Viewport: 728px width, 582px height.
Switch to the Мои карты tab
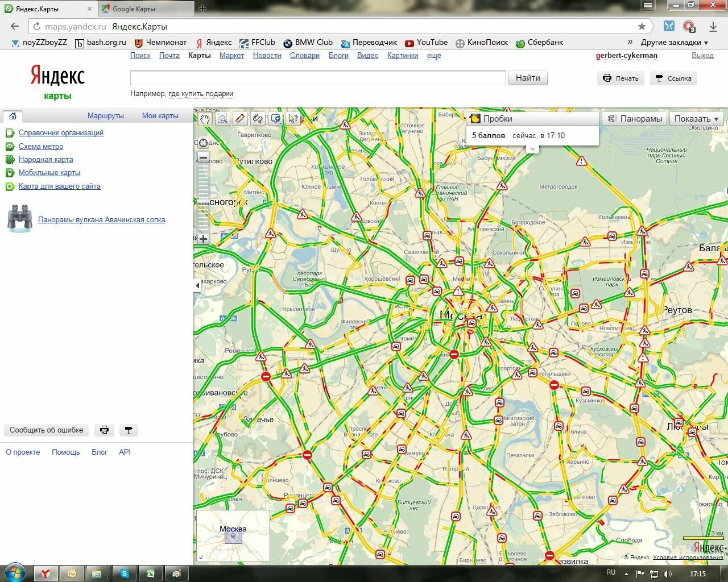point(160,115)
